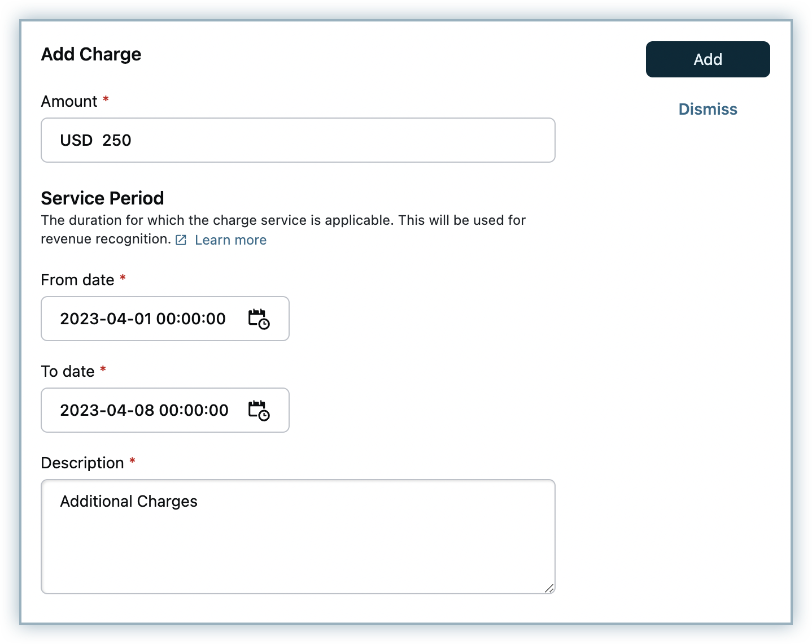Viewport: 812px width, 644px height.
Task: Click the Add Charge heading
Action: pos(91,54)
